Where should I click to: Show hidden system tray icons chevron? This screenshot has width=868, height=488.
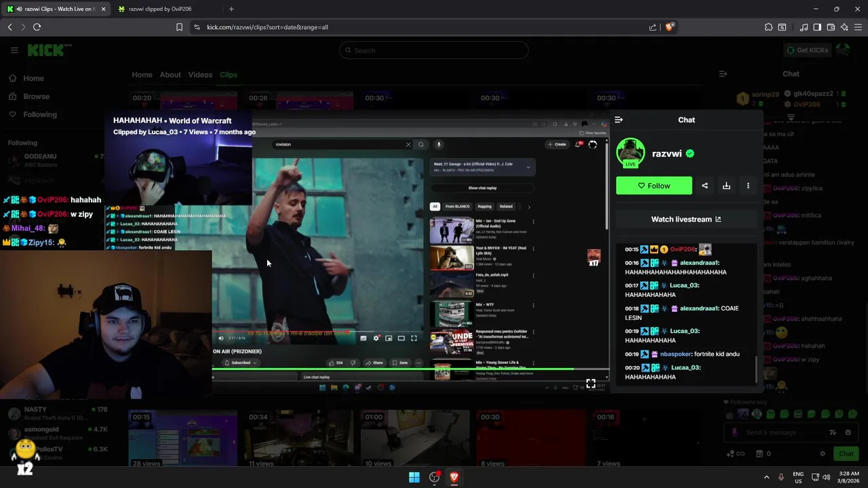(766, 477)
